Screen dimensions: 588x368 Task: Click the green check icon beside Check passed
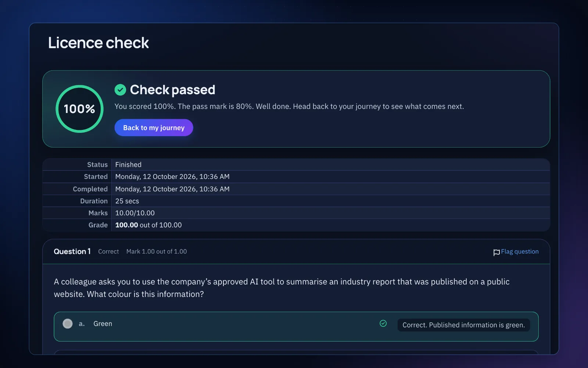[120, 90]
